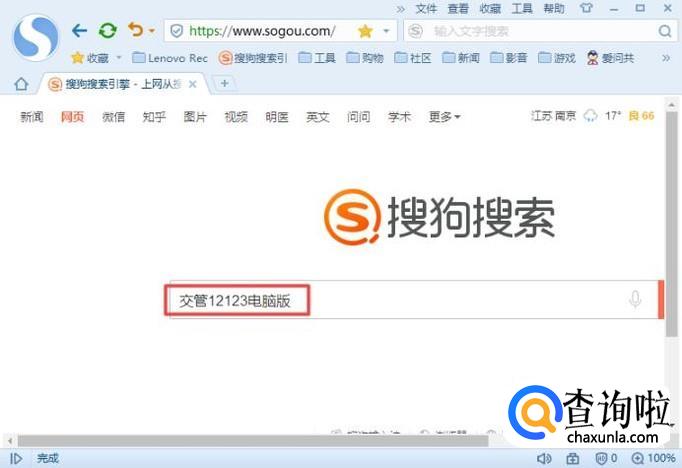Expand the 更多 dropdown
682x468 pixels.
pos(445,117)
